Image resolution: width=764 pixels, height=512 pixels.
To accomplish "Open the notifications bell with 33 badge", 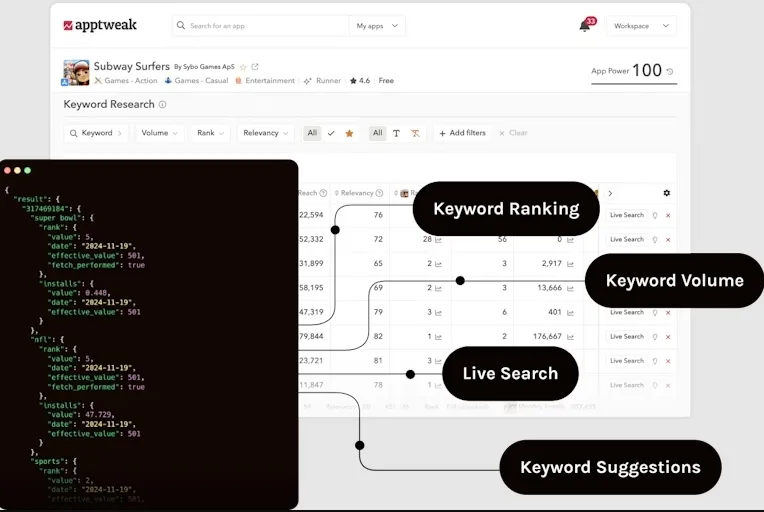I will (x=586, y=25).
